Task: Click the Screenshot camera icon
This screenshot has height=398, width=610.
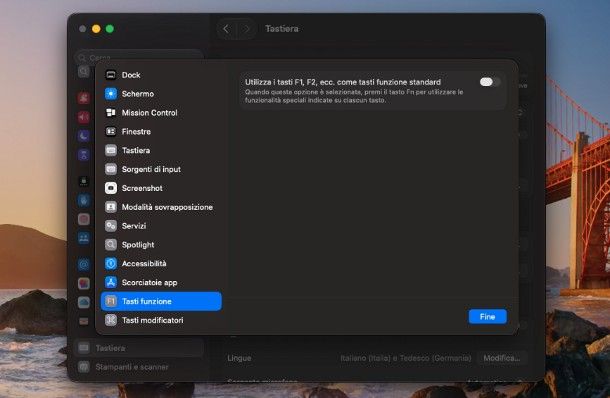Action: point(111,188)
